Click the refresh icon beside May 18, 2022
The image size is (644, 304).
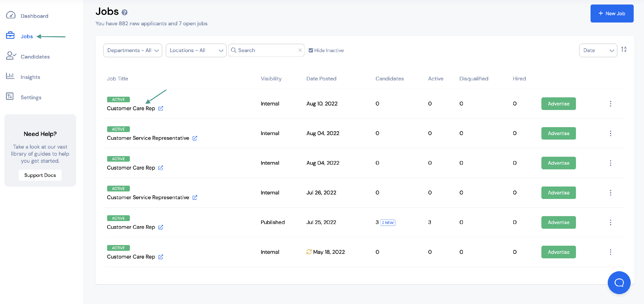pyautogui.click(x=309, y=252)
